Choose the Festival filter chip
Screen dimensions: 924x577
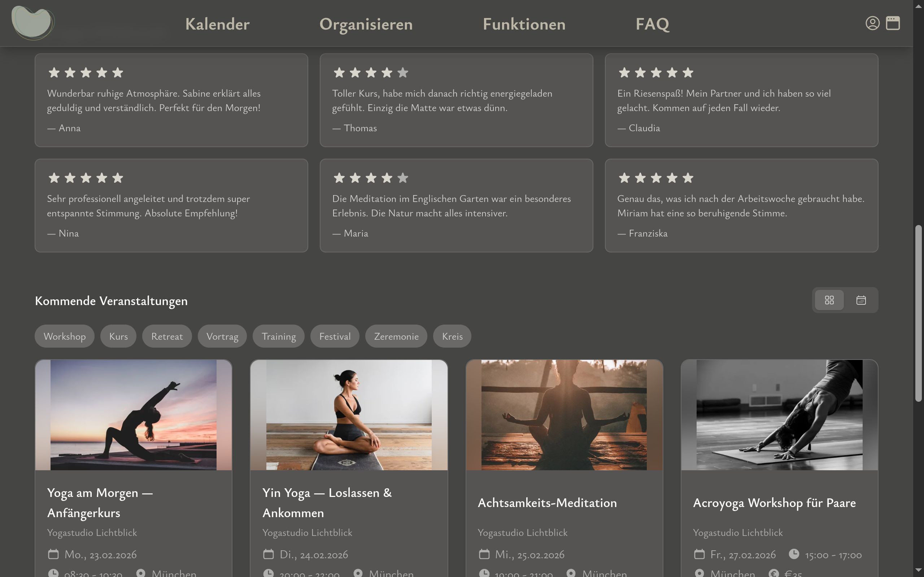point(335,336)
